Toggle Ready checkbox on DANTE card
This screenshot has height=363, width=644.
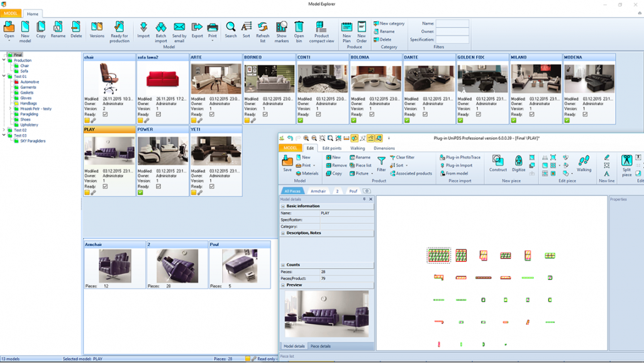point(425,114)
